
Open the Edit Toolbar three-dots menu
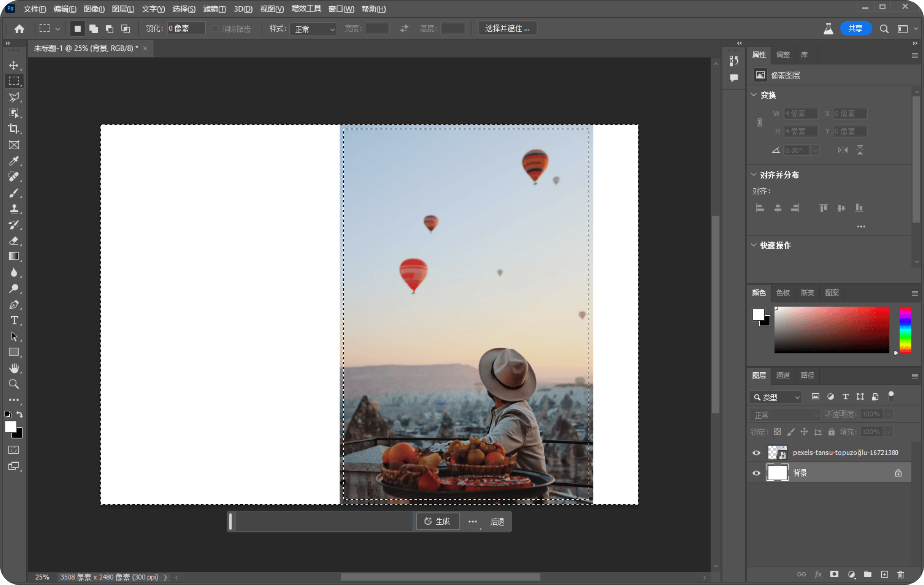pyautogui.click(x=14, y=400)
